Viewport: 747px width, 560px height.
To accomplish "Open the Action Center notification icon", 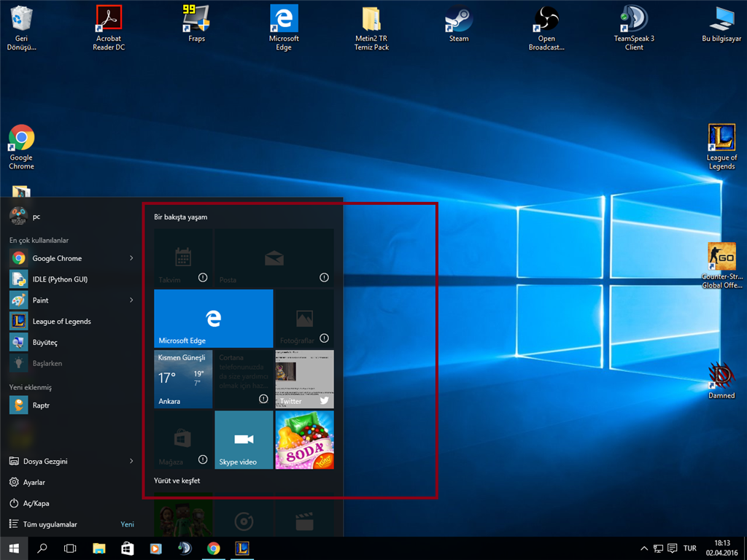I will click(x=672, y=548).
